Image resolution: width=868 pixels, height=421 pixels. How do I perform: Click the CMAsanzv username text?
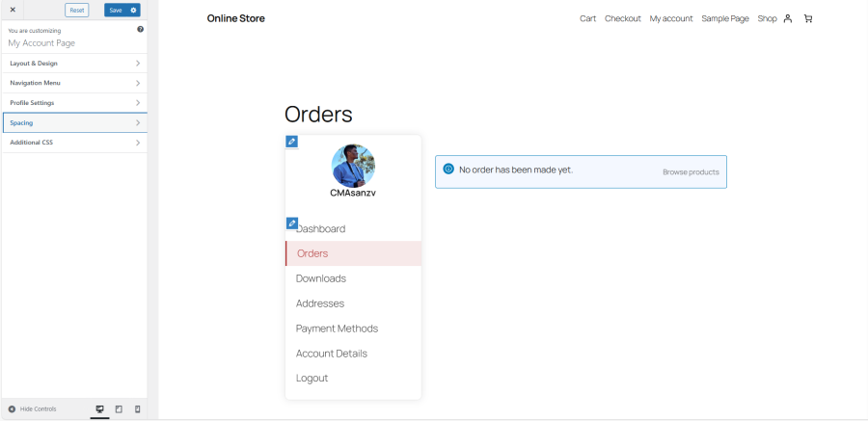click(x=353, y=193)
